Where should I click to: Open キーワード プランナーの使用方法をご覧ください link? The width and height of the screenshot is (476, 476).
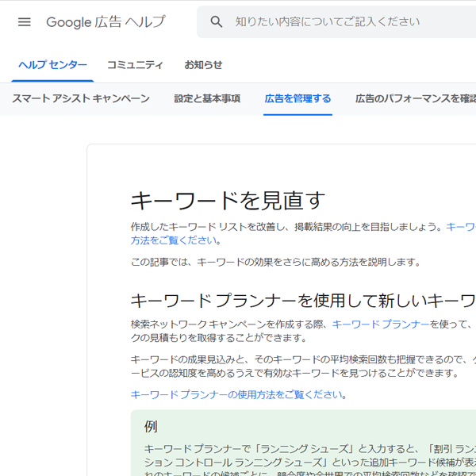click(x=236, y=394)
